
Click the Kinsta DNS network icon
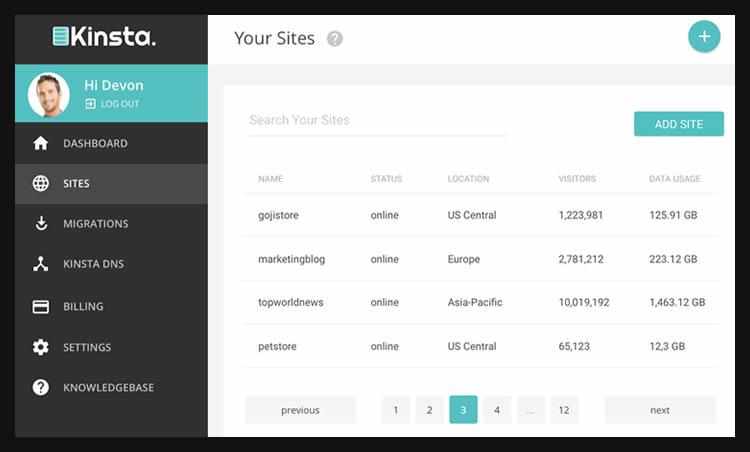[x=41, y=265]
